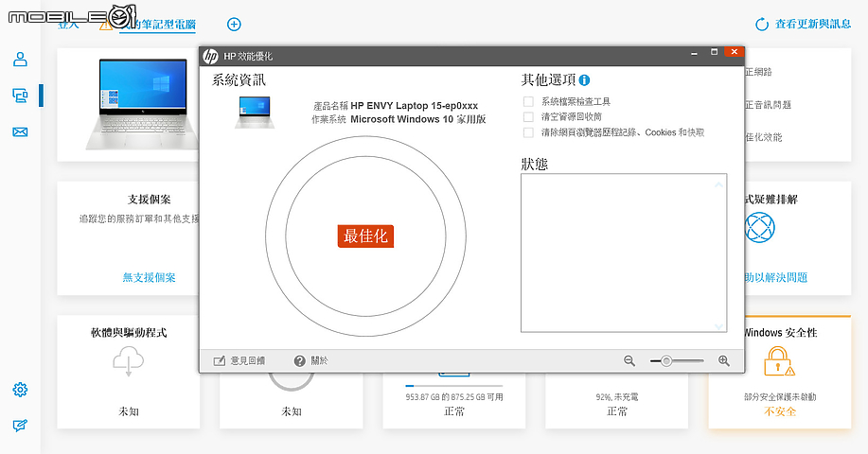The width and height of the screenshot is (868, 454).
Task: Click Microsoft Windows 10 家用版 text
Action: (418, 119)
